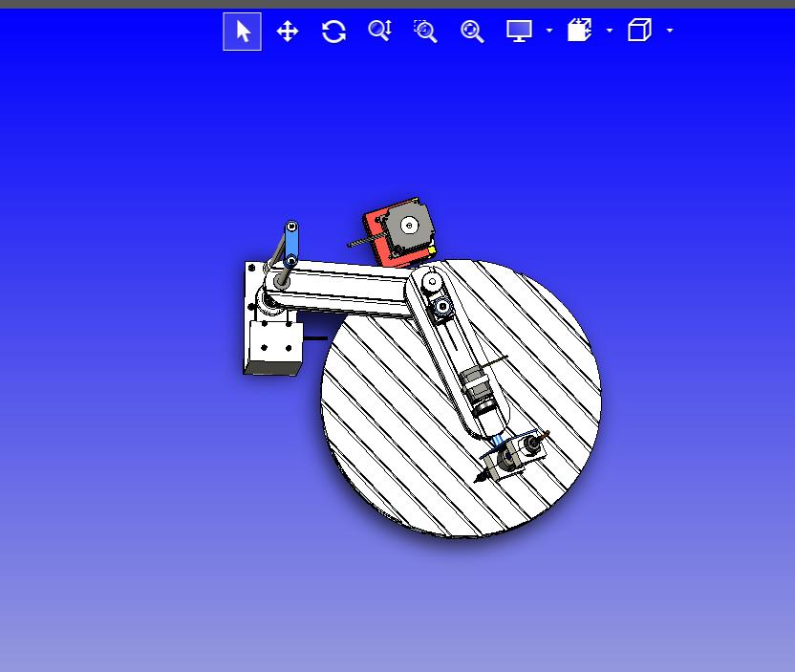The width and height of the screenshot is (795, 672).
Task: Click the view orientation cube icon
Action: point(639,30)
